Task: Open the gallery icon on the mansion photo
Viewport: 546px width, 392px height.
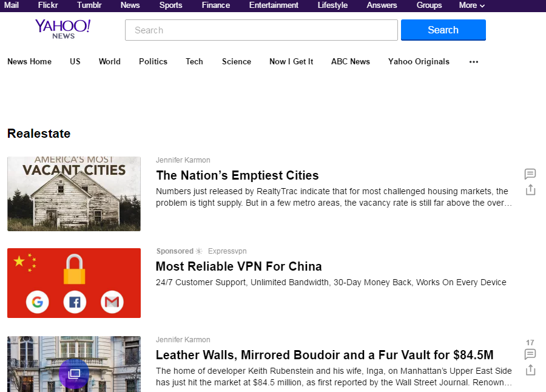Action: [x=74, y=374]
